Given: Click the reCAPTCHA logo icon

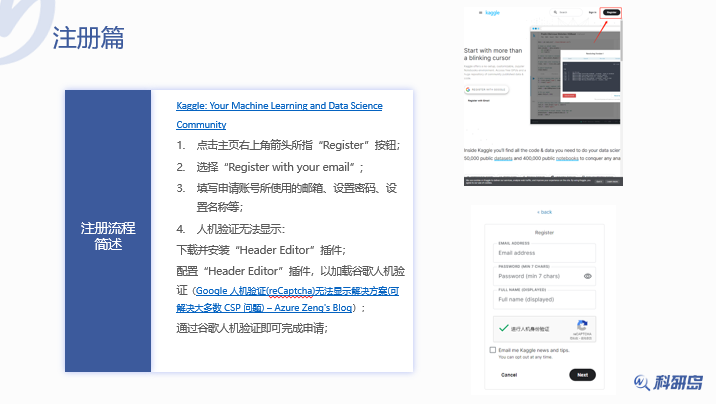Looking at the screenshot, I should [582, 325].
